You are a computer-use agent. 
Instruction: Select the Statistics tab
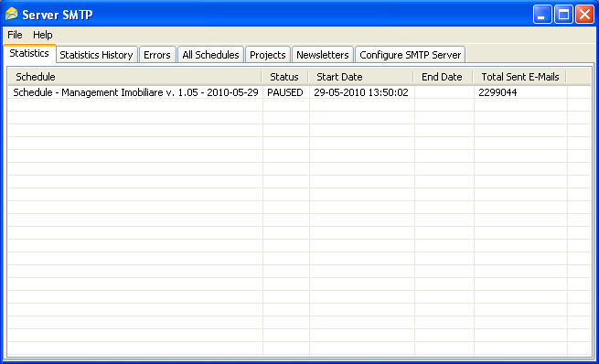click(x=29, y=53)
